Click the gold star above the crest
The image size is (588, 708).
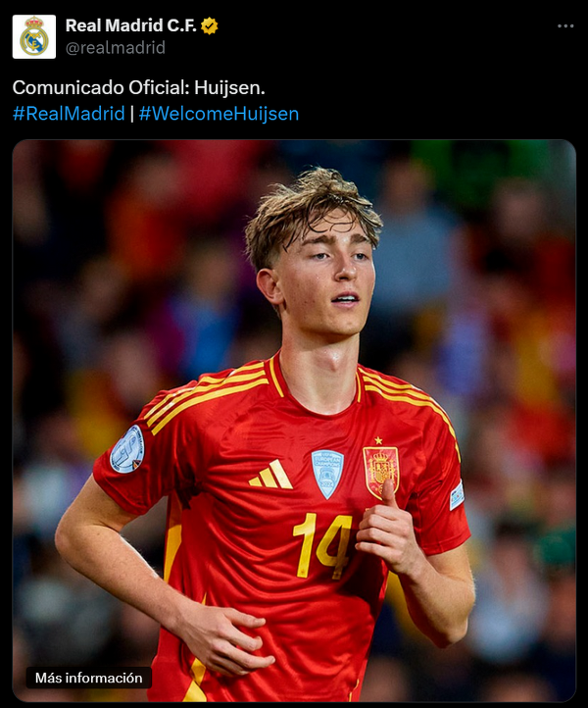coord(378,439)
